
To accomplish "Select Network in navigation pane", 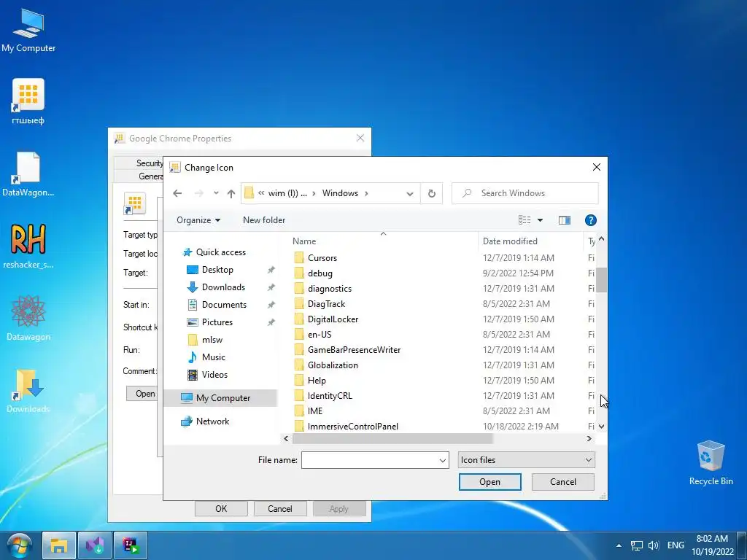I will pos(212,421).
